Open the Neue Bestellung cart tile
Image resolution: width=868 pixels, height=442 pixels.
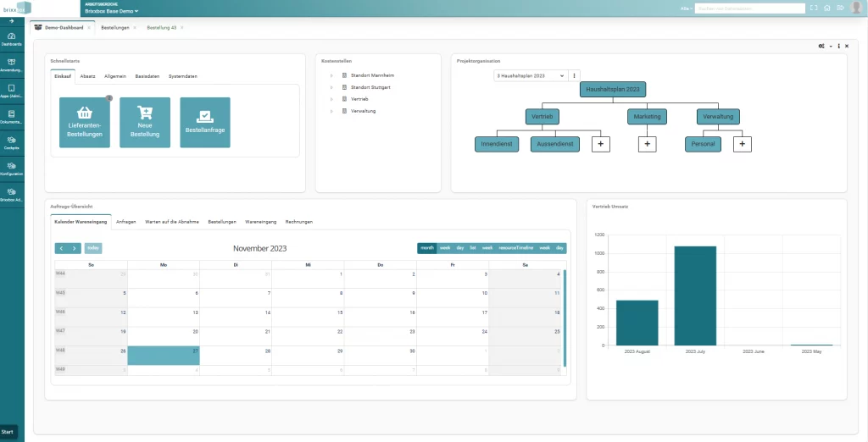pos(145,123)
